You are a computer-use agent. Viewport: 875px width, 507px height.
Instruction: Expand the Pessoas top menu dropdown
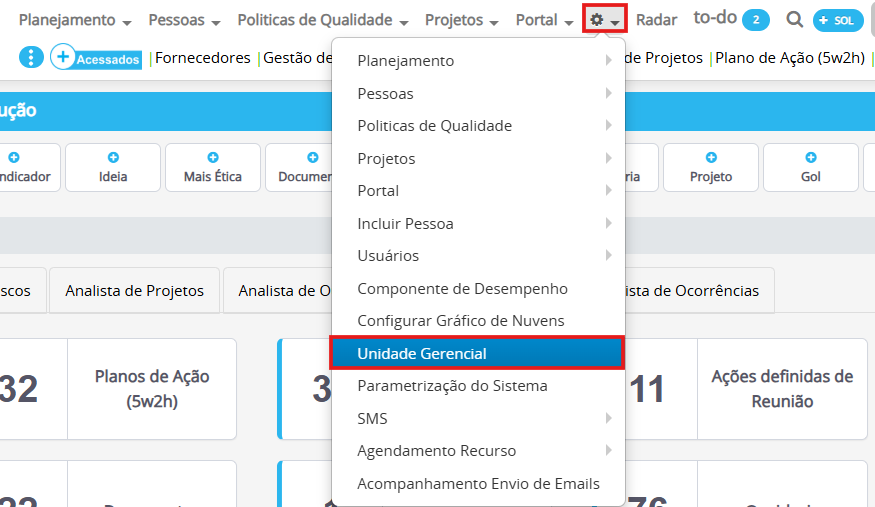coord(184,20)
